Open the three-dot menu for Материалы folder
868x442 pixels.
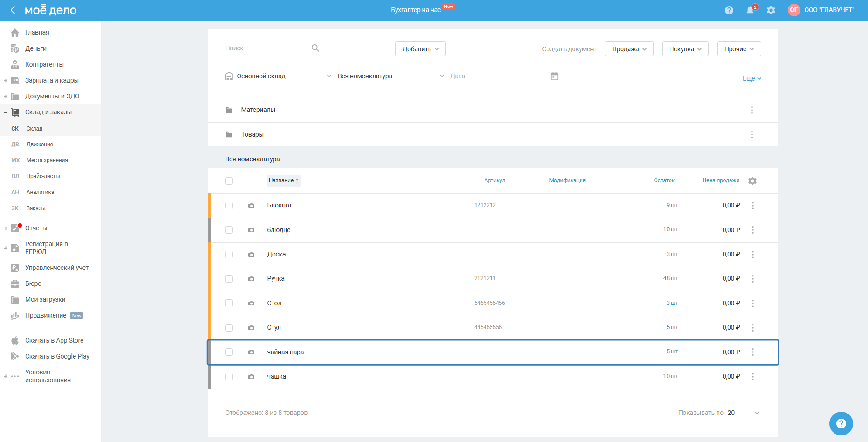tap(752, 110)
